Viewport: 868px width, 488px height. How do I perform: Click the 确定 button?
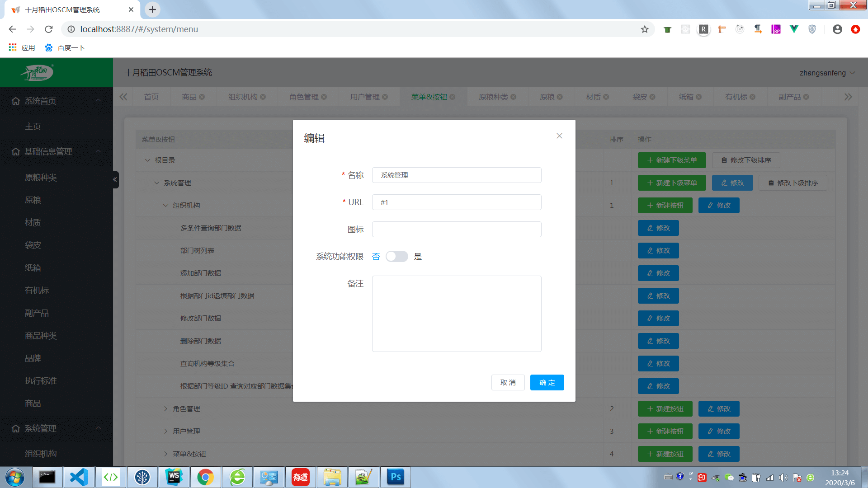click(547, 383)
